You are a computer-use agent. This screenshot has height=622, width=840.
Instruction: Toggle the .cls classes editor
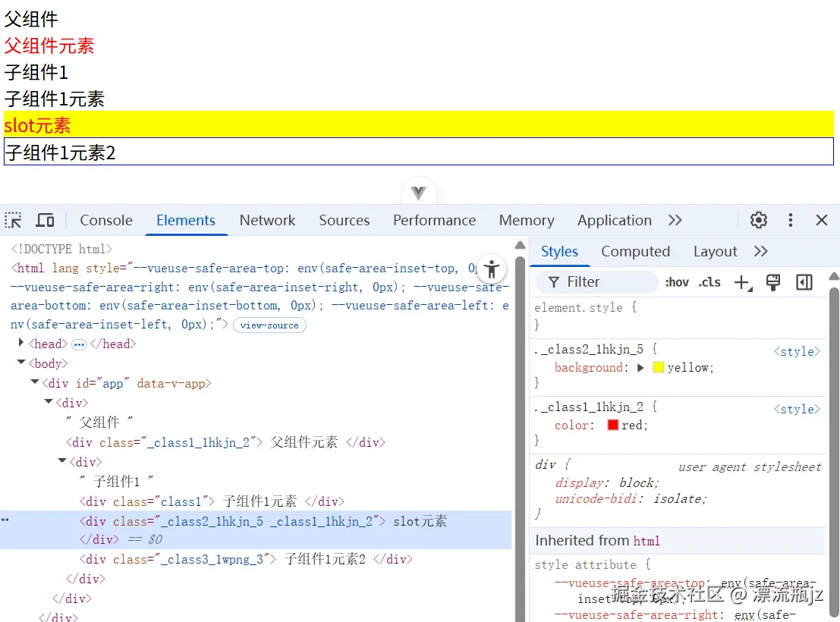pyautogui.click(x=709, y=281)
